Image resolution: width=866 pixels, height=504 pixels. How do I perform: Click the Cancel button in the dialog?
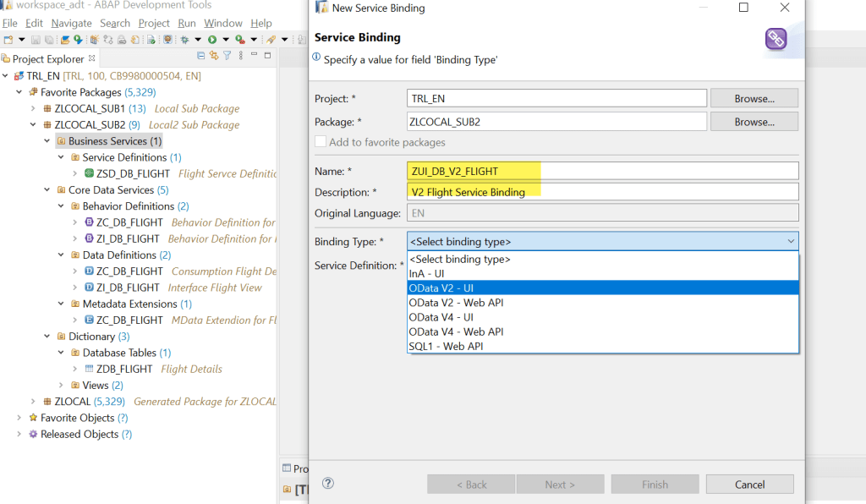click(x=749, y=485)
